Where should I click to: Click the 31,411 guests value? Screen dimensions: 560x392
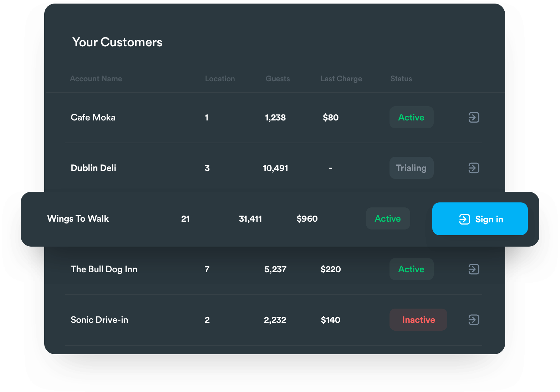[x=250, y=219]
